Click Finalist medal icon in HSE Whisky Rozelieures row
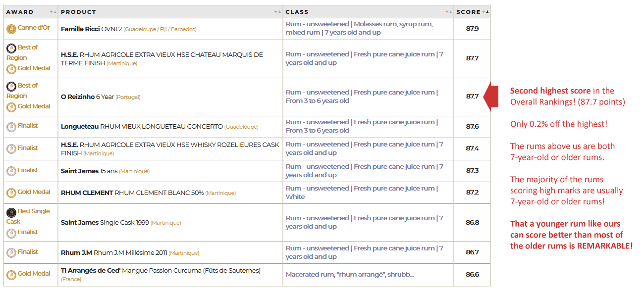The image size is (644, 291). pyautogui.click(x=11, y=149)
